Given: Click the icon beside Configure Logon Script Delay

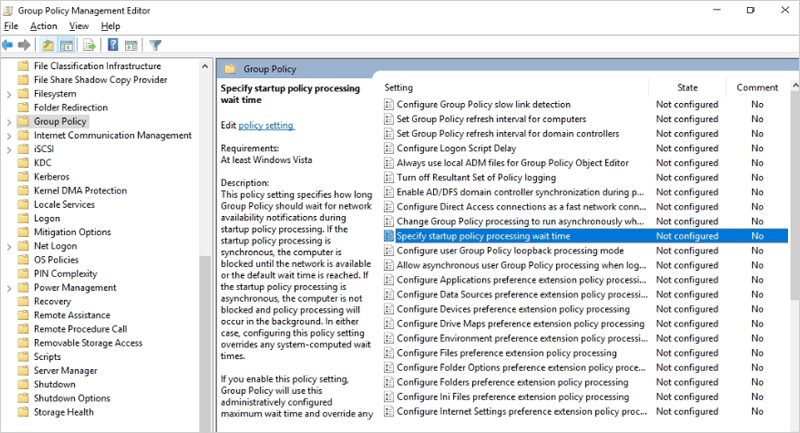Looking at the screenshot, I should click(x=389, y=148).
